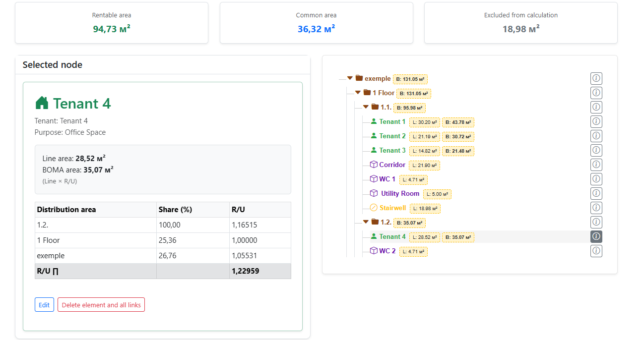Click the Stairwell excluded circle icon
This screenshot has height=340, width=644.
[374, 208]
